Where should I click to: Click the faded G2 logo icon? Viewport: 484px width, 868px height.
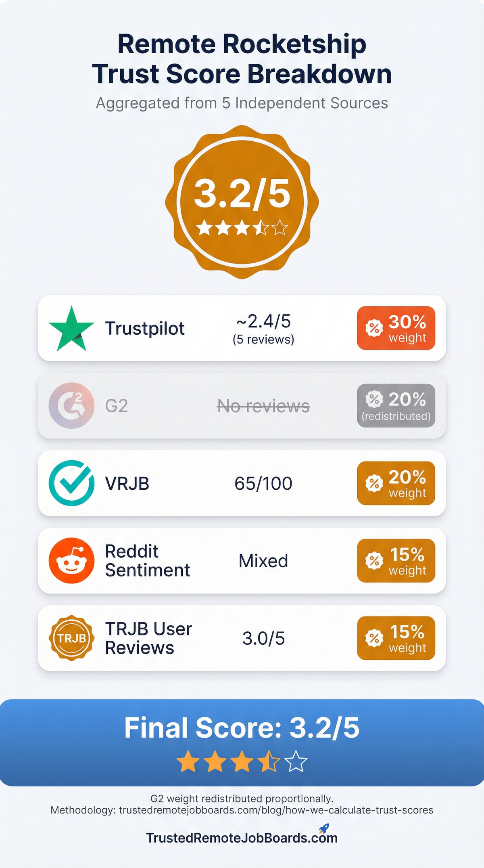point(71,405)
